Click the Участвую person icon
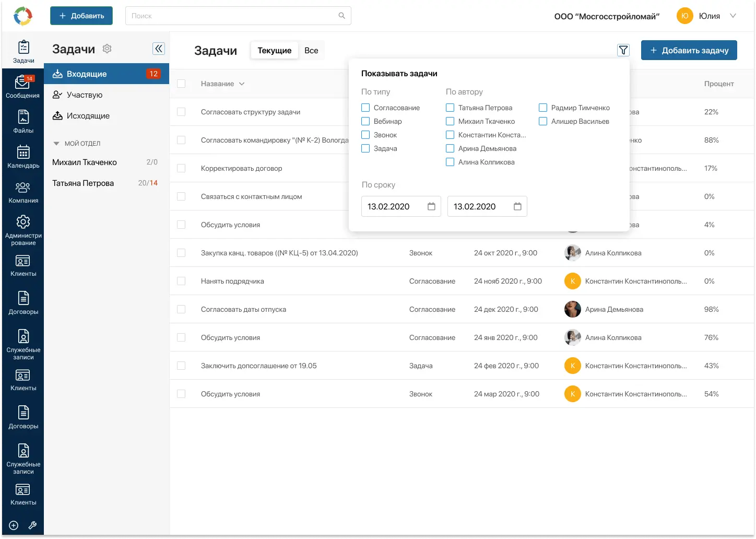 click(x=57, y=95)
